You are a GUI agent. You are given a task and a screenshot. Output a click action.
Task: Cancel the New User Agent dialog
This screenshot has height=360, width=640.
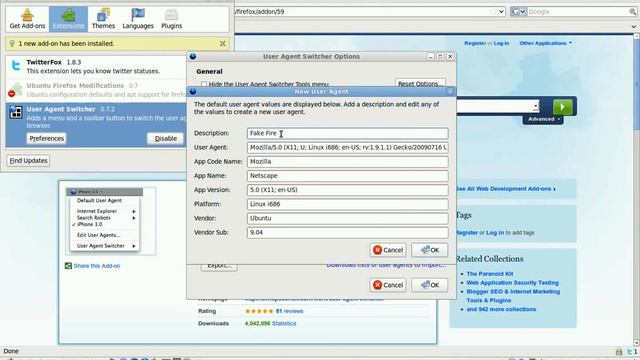tap(388, 250)
